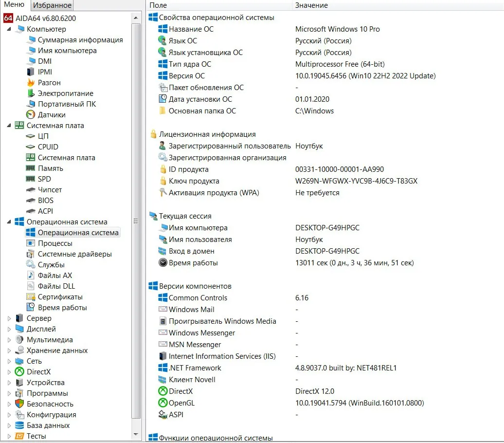
Task: Expand the Сеть tree node
Action: [9, 361]
